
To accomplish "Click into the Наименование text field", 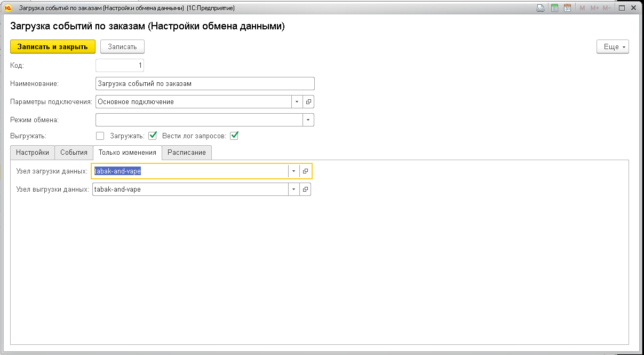I will point(205,84).
